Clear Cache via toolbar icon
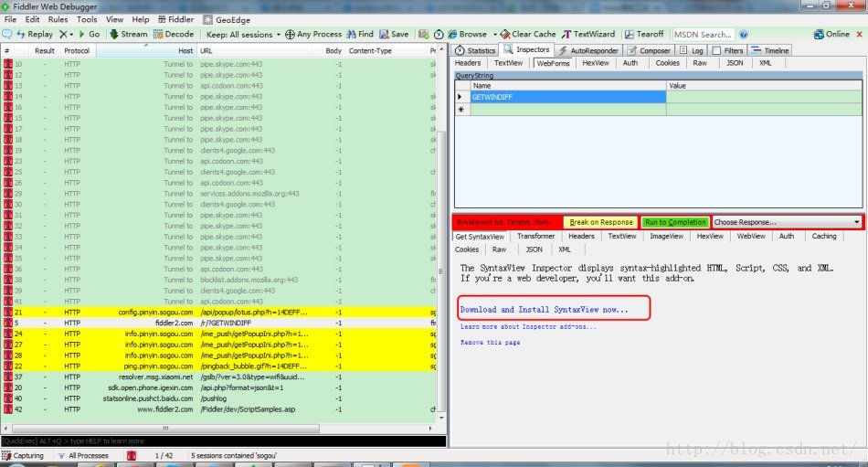 pos(528,35)
